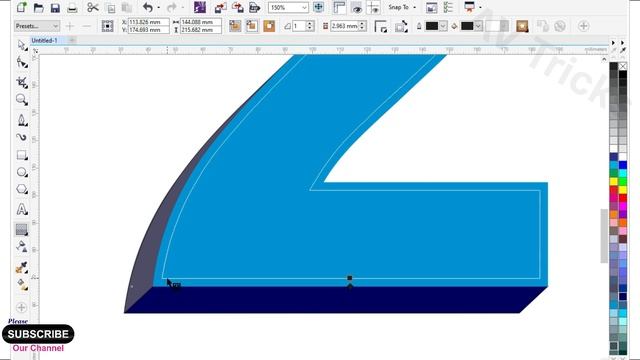The image size is (640, 360).
Task: Click the contour steps field
Action: click(x=299, y=26)
